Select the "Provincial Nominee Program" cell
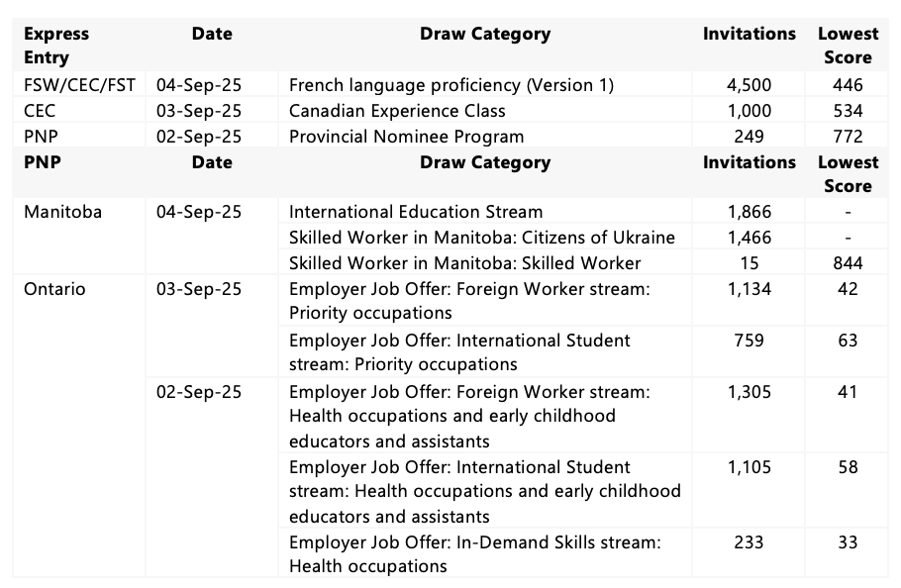This screenshot has width=901, height=588. (x=406, y=137)
